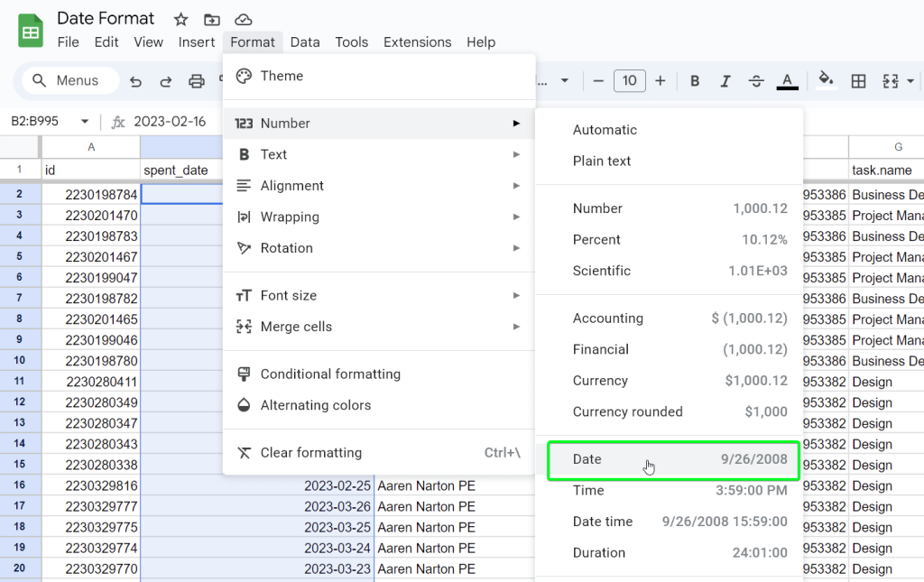Select Date format 9/26/2008

[x=669, y=459]
